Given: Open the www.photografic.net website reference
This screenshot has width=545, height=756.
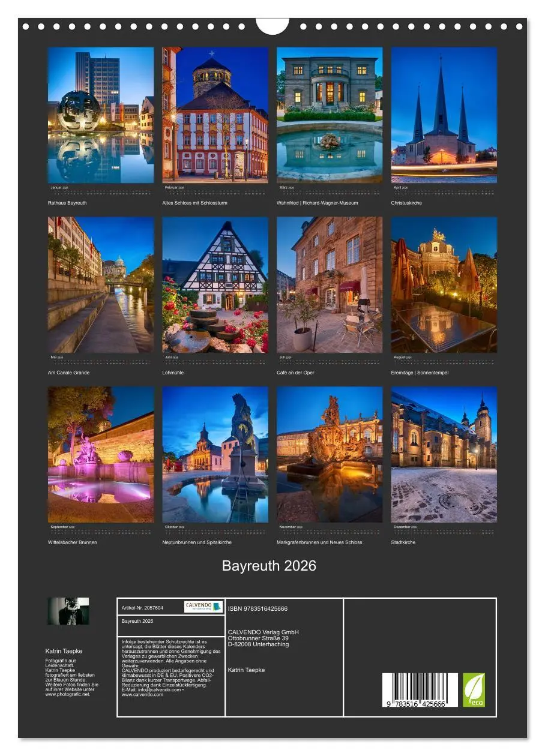Looking at the screenshot, I should point(68,694).
